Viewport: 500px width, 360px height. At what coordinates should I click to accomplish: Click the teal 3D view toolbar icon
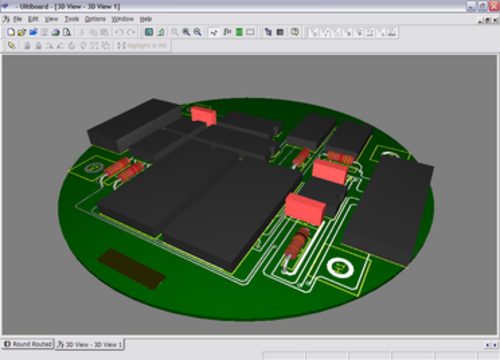point(149,32)
